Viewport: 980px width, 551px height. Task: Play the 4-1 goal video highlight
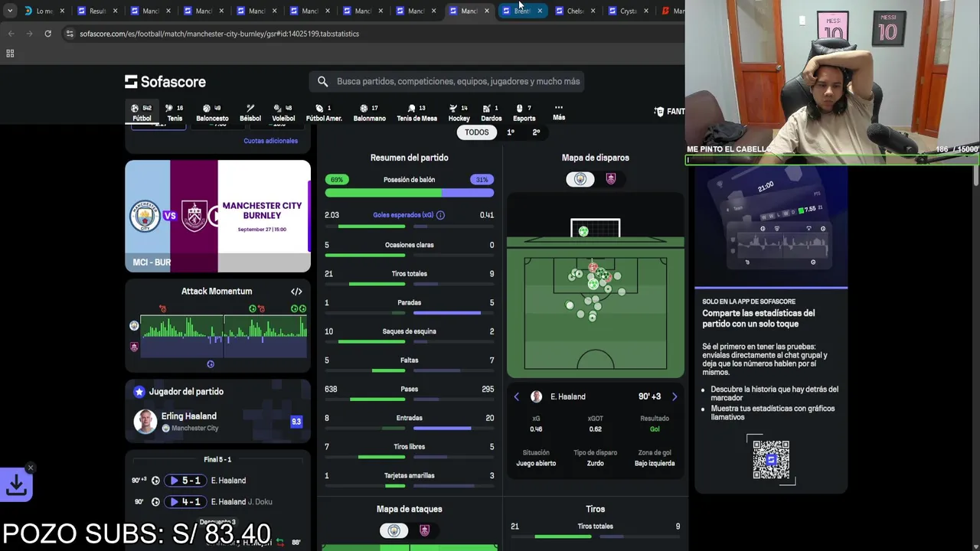point(185,502)
